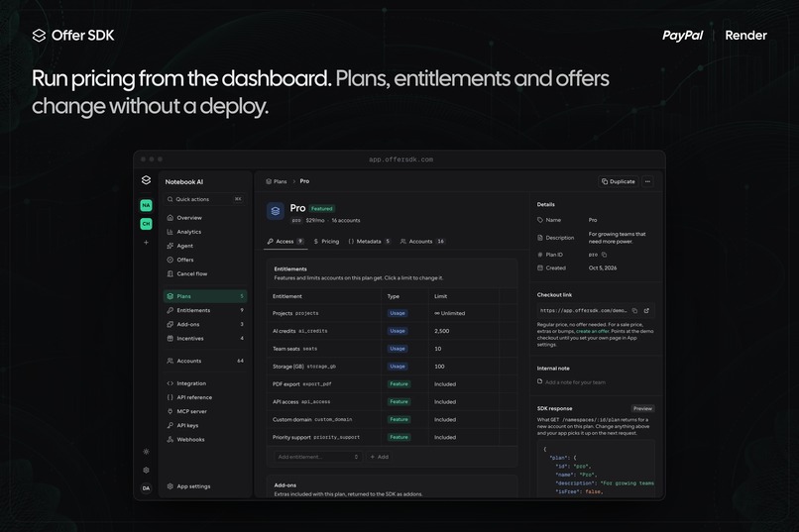The height and width of the screenshot is (532, 799).
Task: Open Analytics in the sidebar
Action: tap(205, 232)
